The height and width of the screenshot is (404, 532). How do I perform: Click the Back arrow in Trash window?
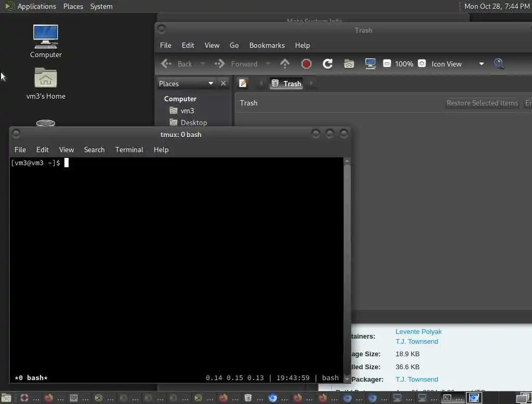pos(166,64)
